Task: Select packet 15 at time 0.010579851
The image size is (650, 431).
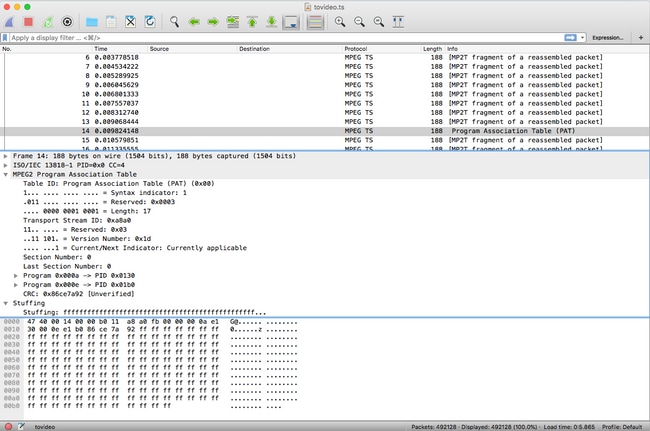Action: tap(325, 140)
